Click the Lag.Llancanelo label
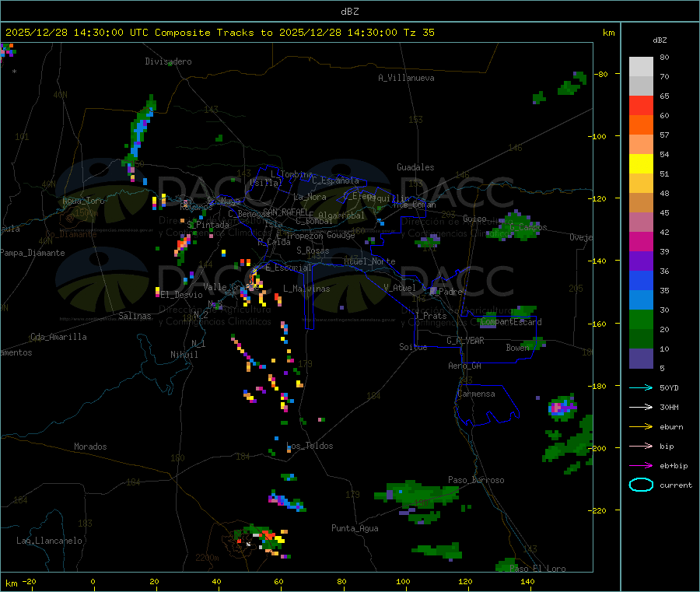The width and height of the screenshot is (700, 592). click(x=50, y=541)
